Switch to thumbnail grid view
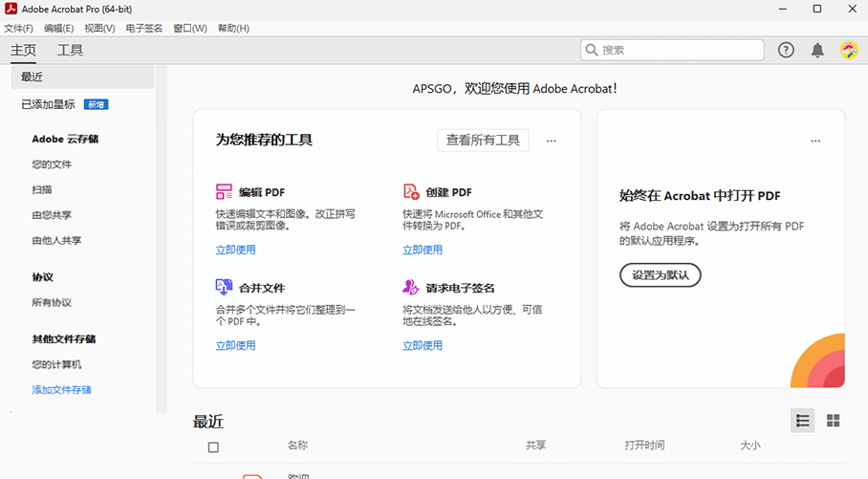The width and height of the screenshot is (868, 479). tap(834, 421)
